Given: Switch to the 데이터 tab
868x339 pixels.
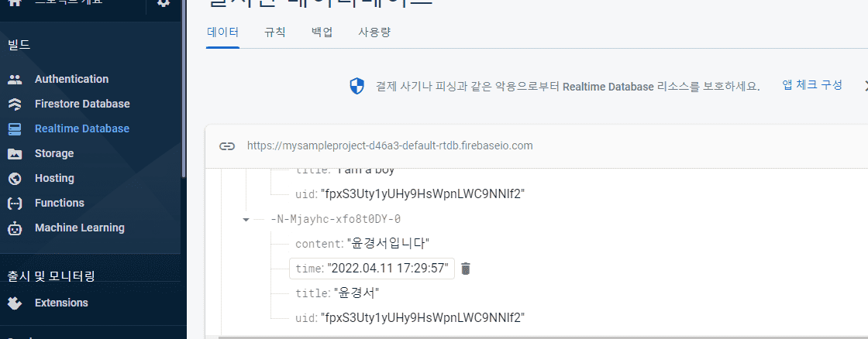Looking at the screenshot, I should click(222, 32).
